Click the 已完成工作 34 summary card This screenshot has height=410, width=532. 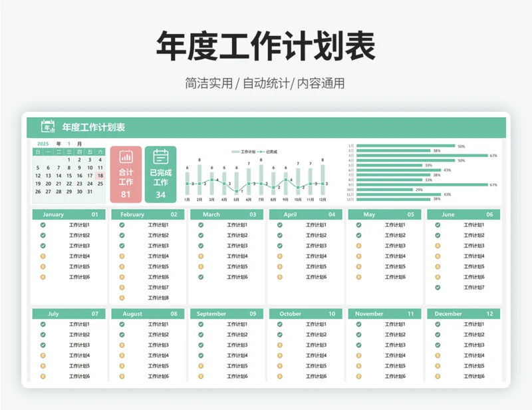click(x=160, y=174)
